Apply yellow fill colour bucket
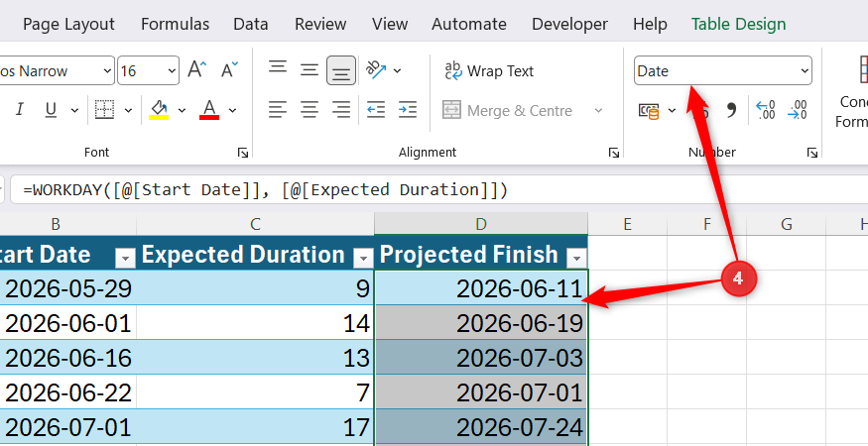 click(160, 110)
